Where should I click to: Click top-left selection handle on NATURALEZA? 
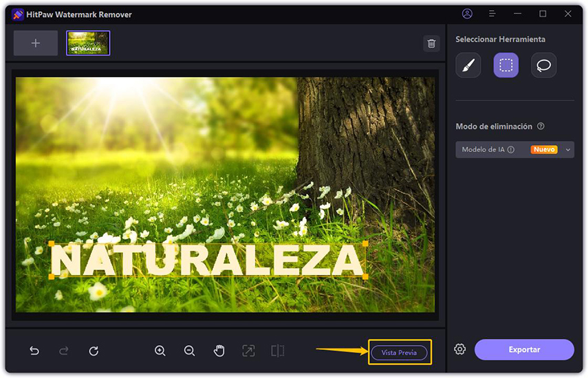pos(52,244)
